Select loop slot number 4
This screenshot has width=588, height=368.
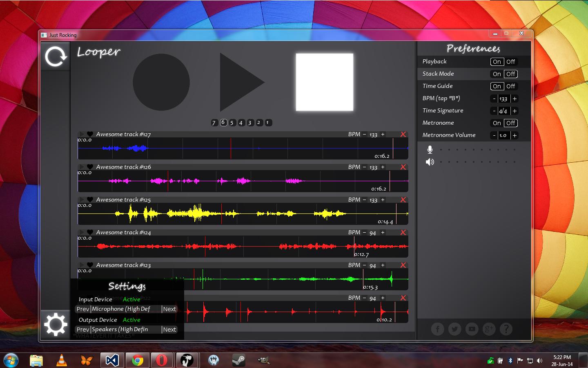click(x=241, y=123)
